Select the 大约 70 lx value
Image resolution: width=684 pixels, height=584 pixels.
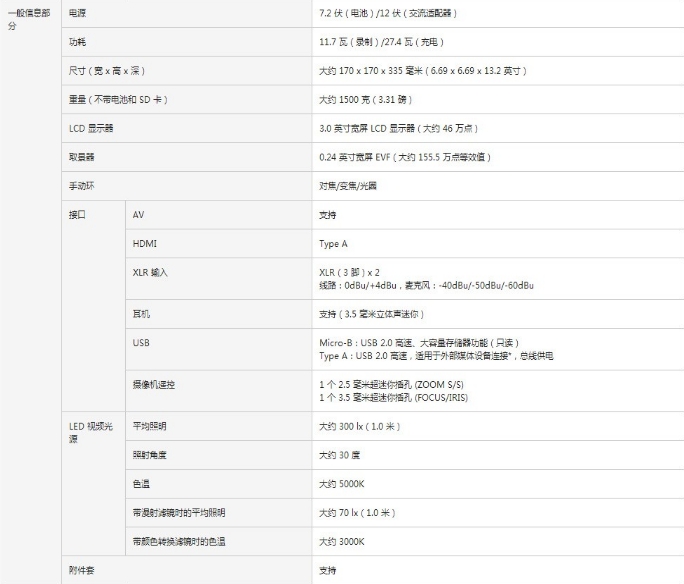pos(357,512)
